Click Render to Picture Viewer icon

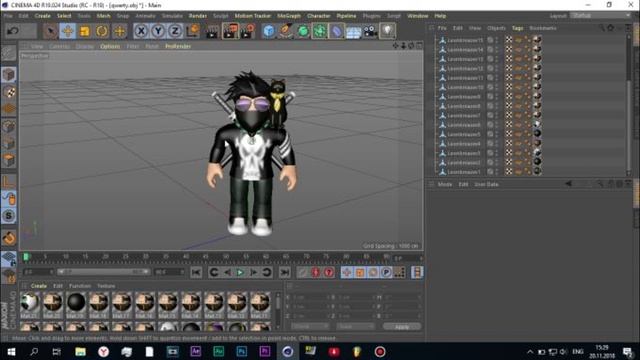pos(230,31)
